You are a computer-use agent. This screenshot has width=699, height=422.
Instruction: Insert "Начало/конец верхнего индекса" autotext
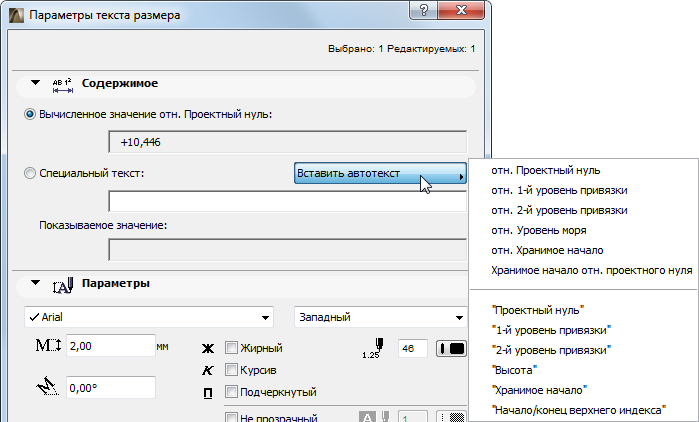pos(579,410)
